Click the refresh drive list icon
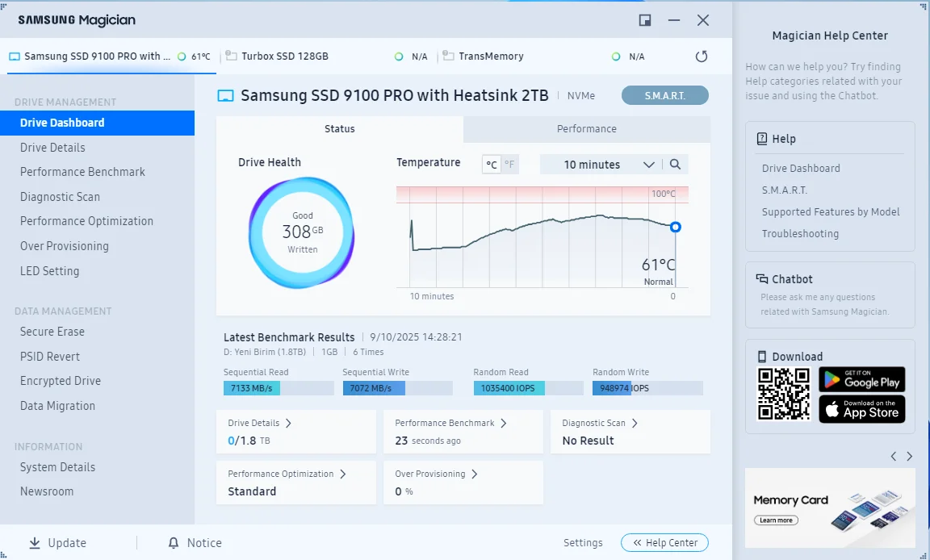 [x=701, y=56]
